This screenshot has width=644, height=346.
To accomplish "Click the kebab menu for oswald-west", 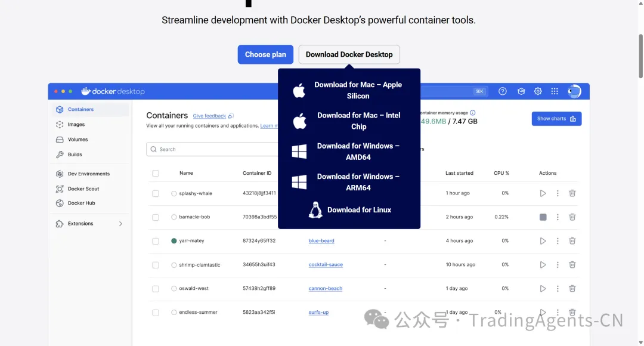I will [x=558, y=289].
